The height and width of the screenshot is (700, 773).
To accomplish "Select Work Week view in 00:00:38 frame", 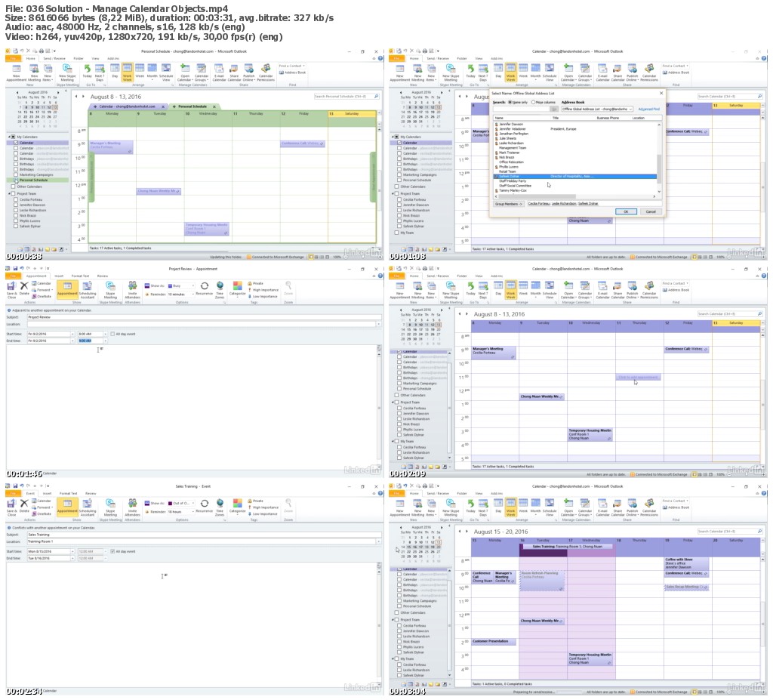I will (x=127, y=72).
